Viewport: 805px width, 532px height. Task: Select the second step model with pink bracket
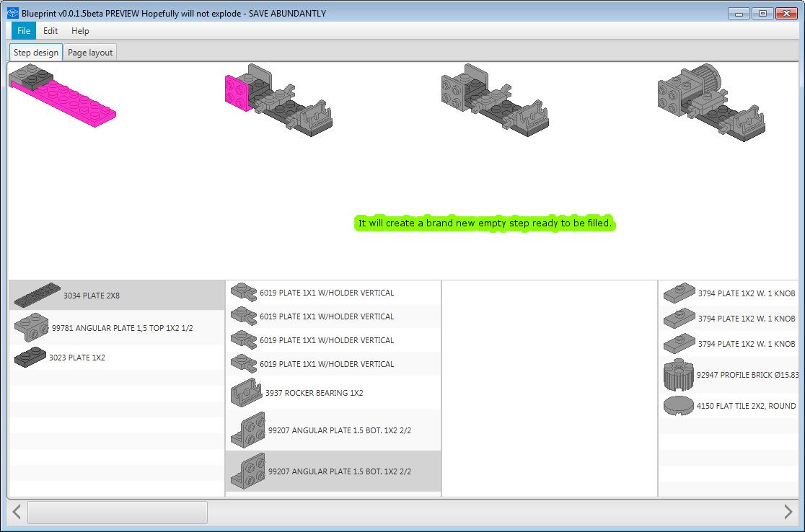278,100
